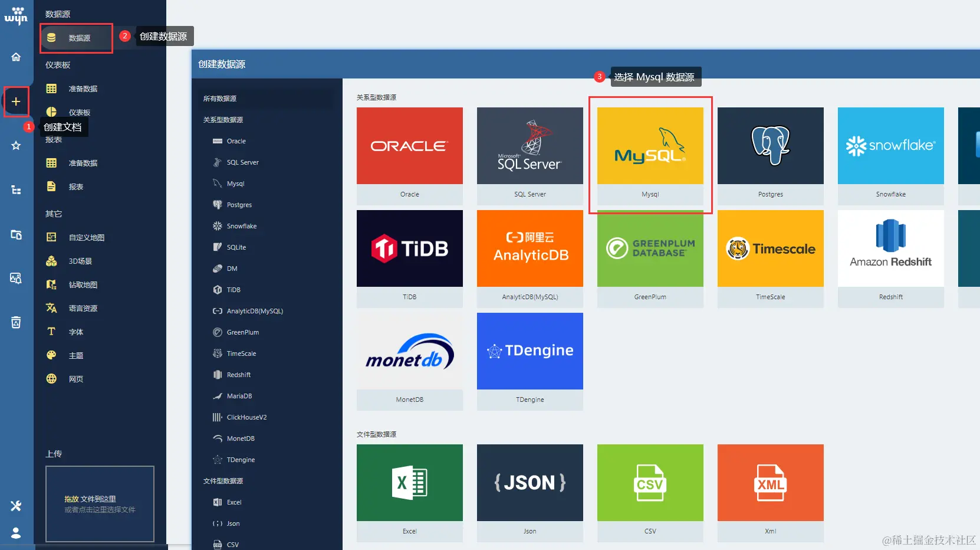Click the Wyn logo icon
Screen dimensions: 980x550
pyautogui.click(x=16, y=16)
